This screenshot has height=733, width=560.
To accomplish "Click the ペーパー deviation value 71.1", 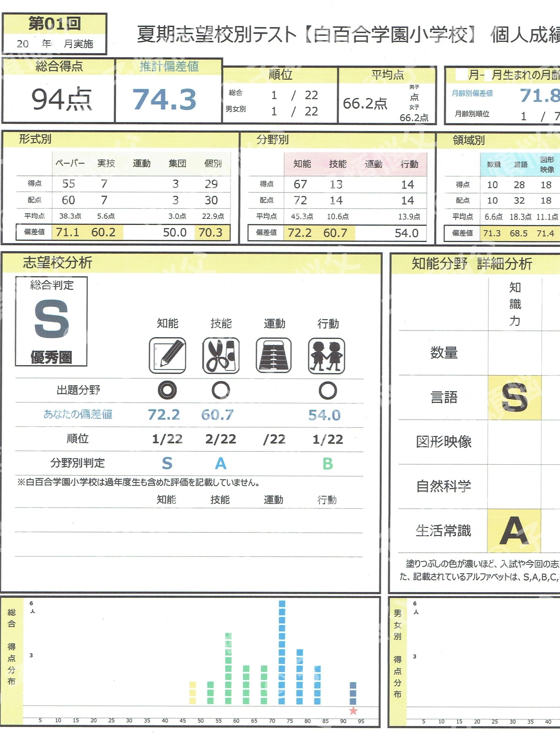I will pyautogui.click(x=67, y=232).
